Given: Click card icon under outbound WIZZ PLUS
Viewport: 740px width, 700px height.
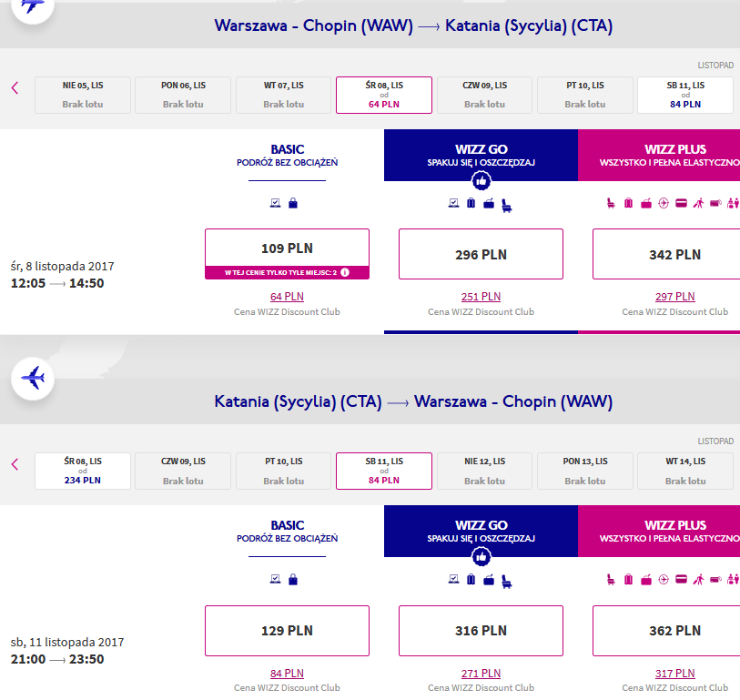Looking at the screenshot, I should click(681, 203).
